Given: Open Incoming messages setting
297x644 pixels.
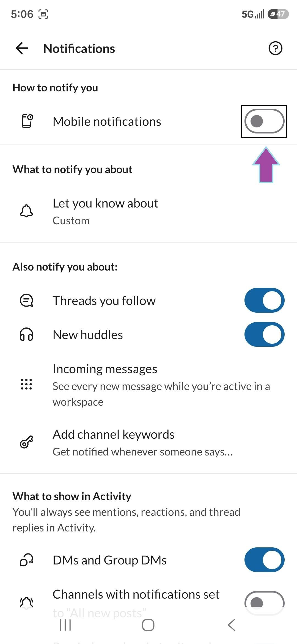Looking at the screenshot, I should point(148,384).
